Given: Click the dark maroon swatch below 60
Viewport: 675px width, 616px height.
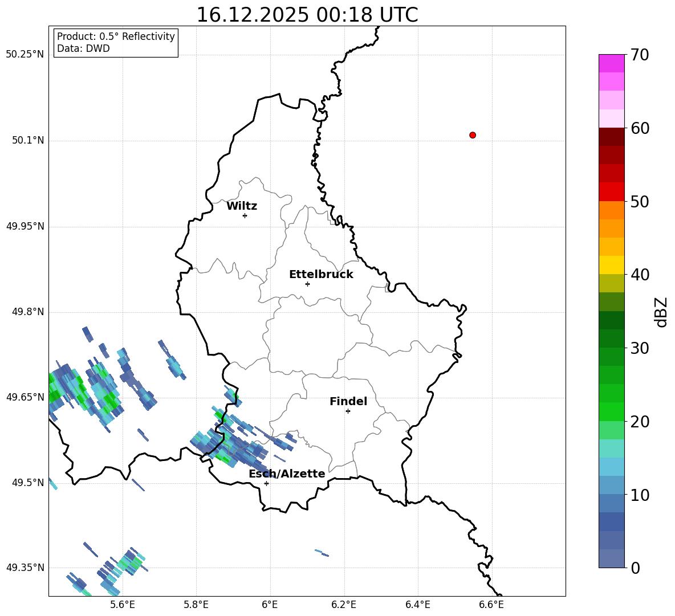Looking at the screenshot, I should click(x=611, y=137).
